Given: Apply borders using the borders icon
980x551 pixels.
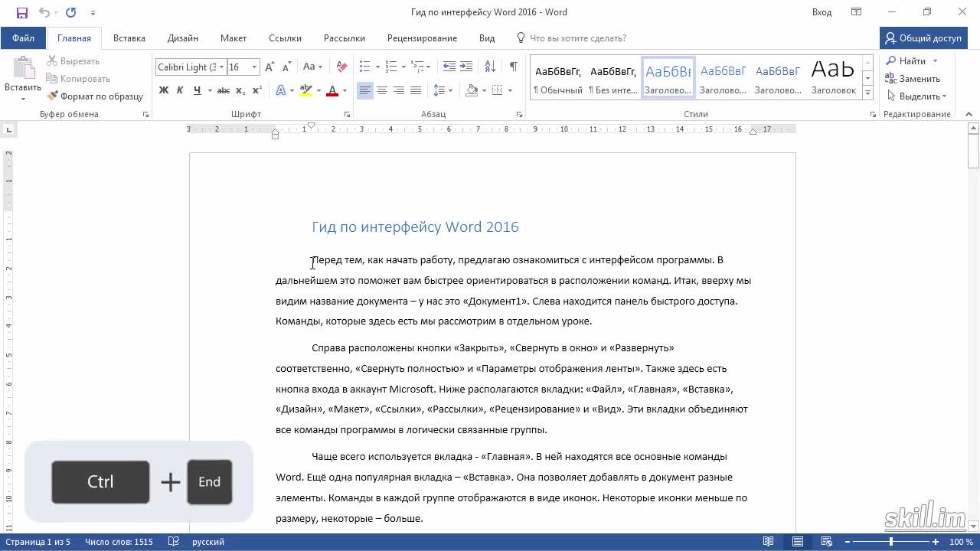Looking at the screenshot, I should [x=498, y=90].
